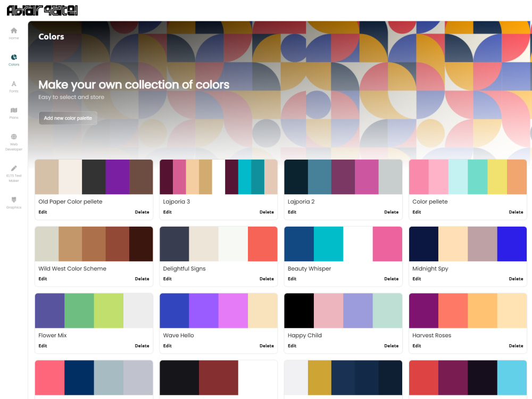Pick the cyan swatch in Beauty Whisper
The height and width of the screenshot is (399, 532).
[328, 244]
